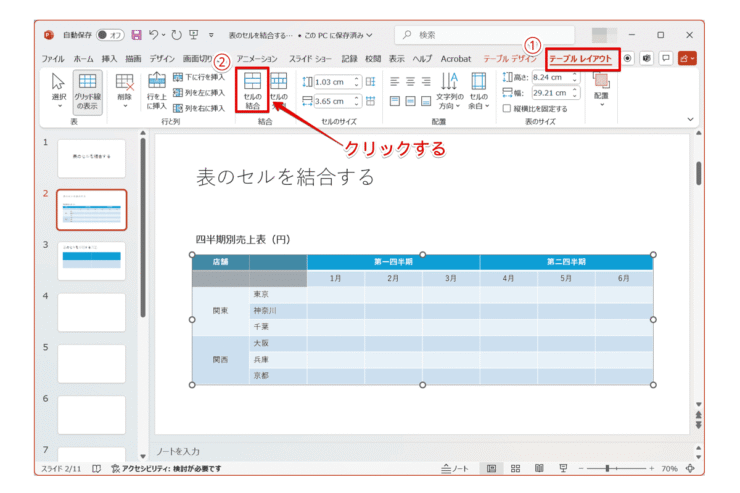
Task: Switch to Slide Sorter view icon
Action: [x=515, y=468]
